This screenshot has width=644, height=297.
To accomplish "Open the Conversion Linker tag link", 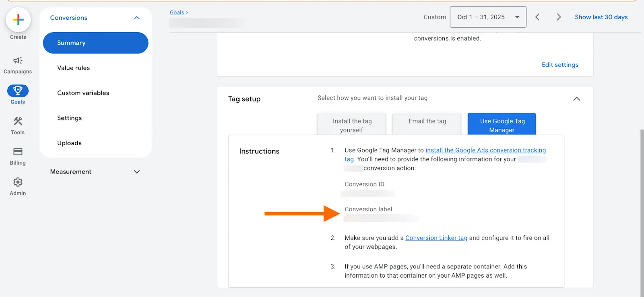I will [436, 238].
